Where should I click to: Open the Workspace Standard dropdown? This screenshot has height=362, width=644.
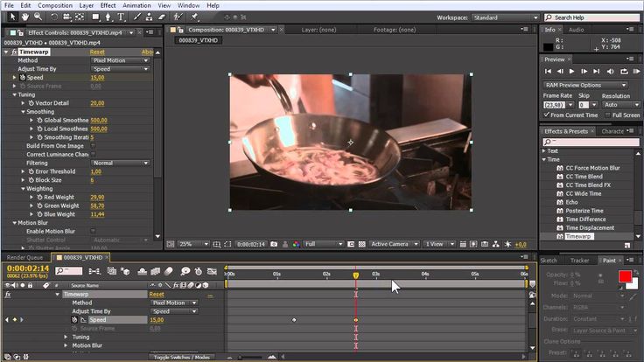coord(505,17)
